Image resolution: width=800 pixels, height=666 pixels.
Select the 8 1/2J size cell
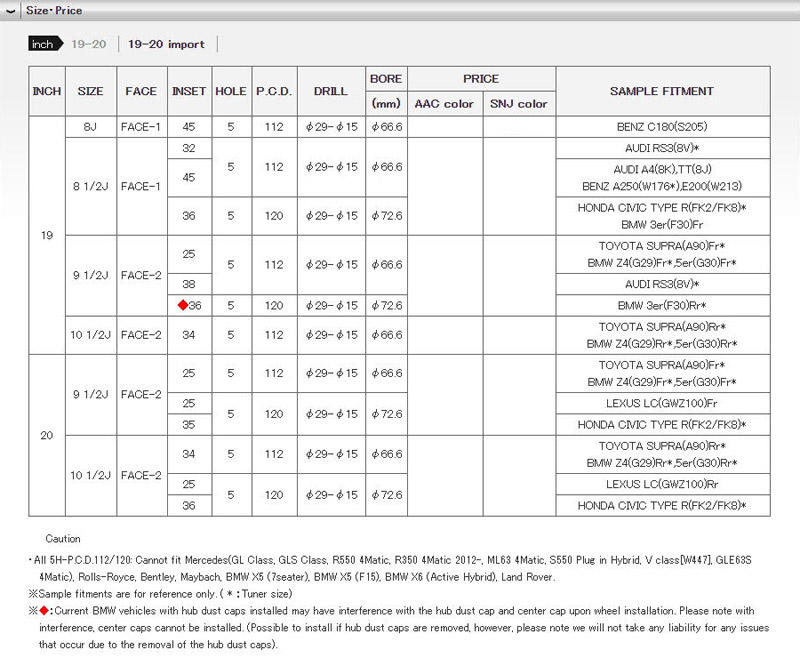91,186
